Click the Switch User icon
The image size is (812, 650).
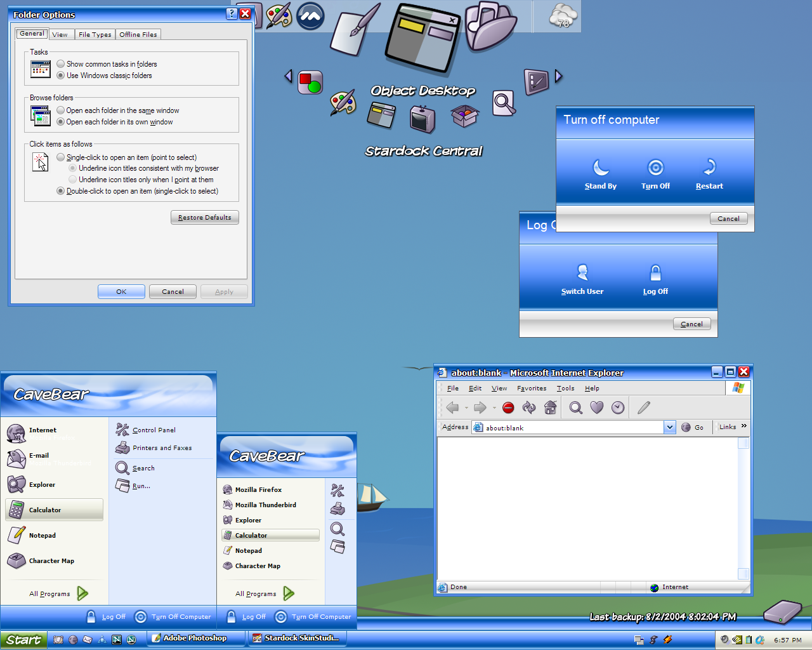pyautogui.click(x=582, y=272)
